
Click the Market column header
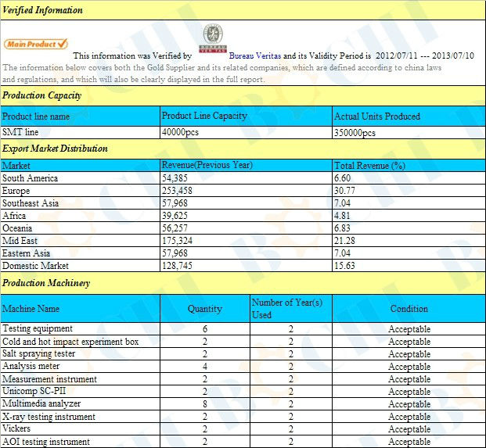click(81, 166)
